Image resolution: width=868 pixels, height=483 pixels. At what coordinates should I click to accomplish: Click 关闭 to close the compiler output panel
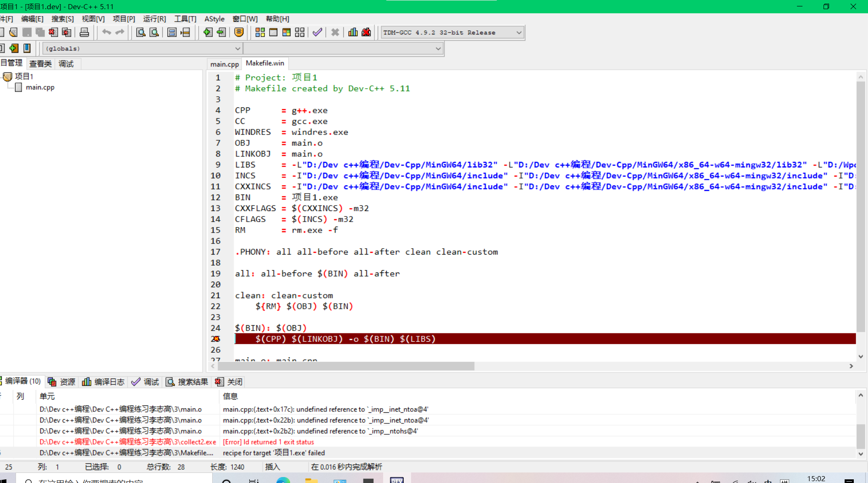coord(228,381)
